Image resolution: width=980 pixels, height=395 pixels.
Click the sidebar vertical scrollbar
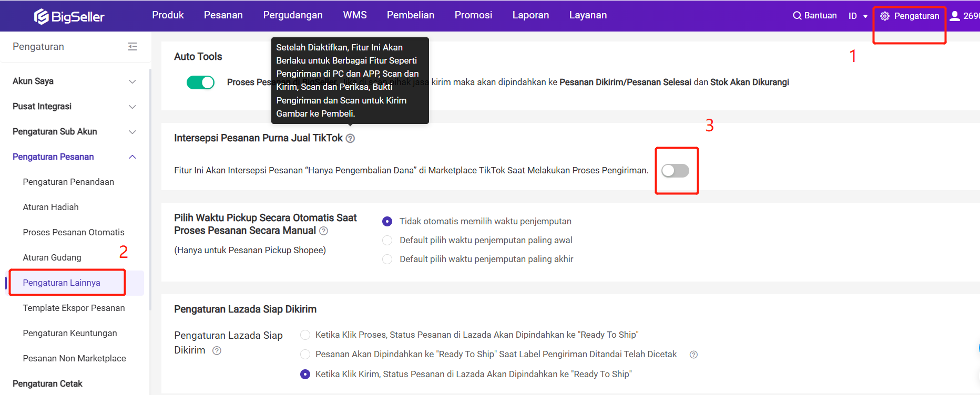(150, 189)
